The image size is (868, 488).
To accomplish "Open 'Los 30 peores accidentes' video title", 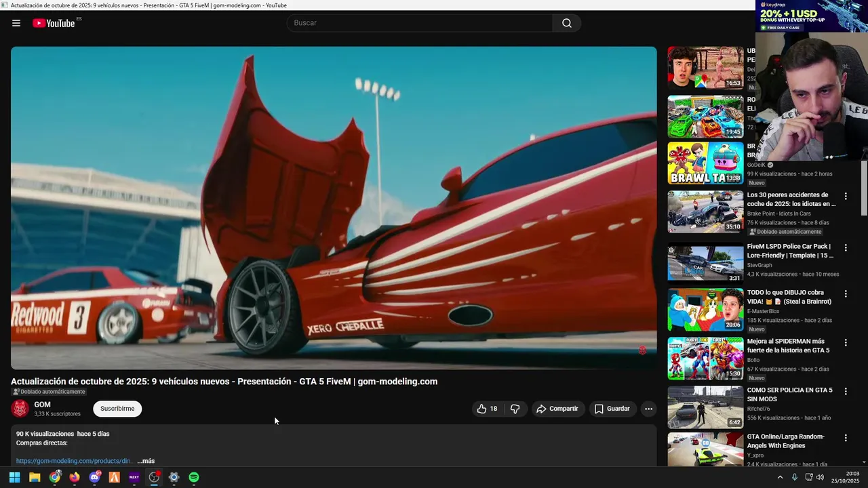I will click(791, 199).
